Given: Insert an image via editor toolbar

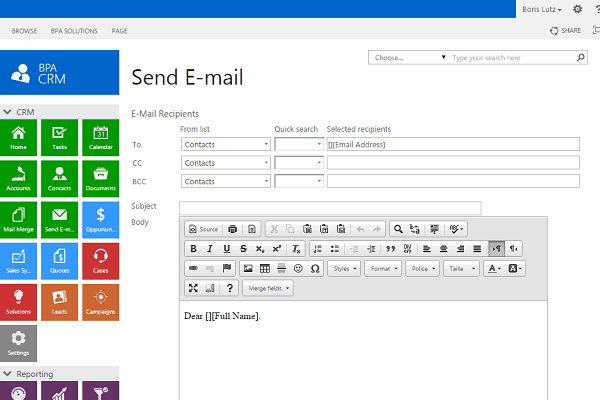Looking at the screenshot, I should (248, 268).
